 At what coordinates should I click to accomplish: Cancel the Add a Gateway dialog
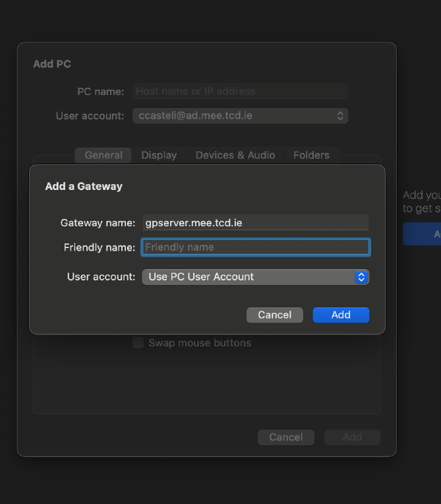(x=274, y=315)
